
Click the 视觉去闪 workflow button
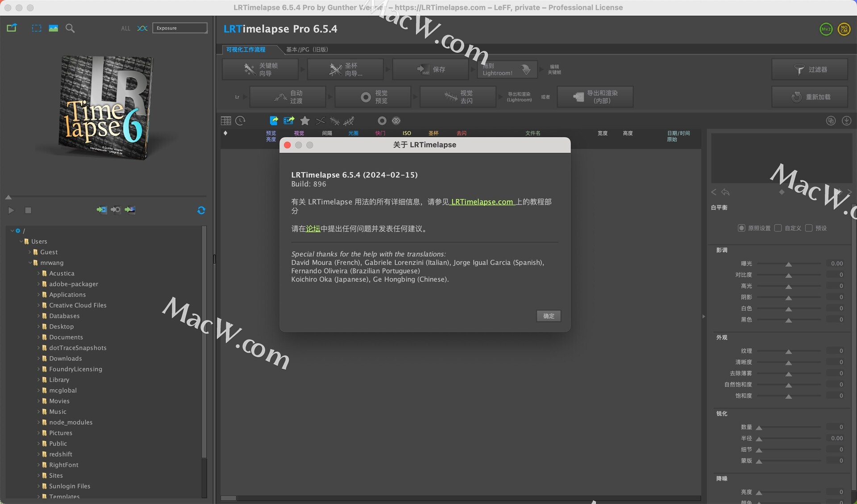click(x=458, y=97)
